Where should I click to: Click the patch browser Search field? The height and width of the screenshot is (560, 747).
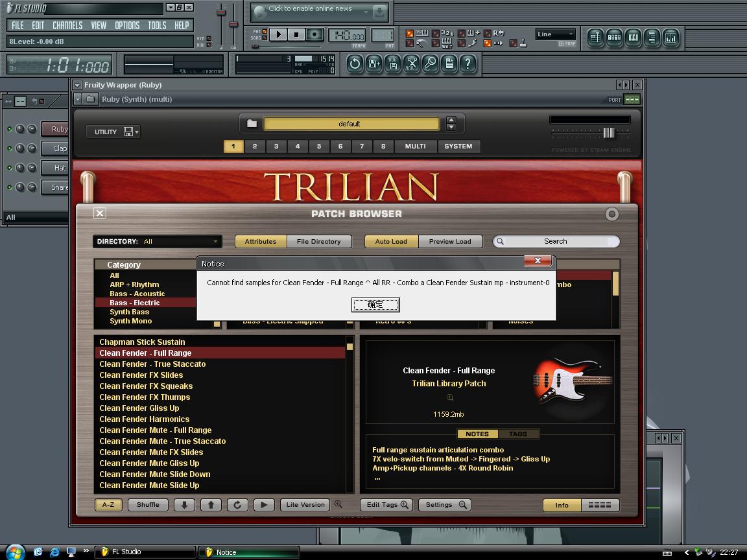(556, 241)
